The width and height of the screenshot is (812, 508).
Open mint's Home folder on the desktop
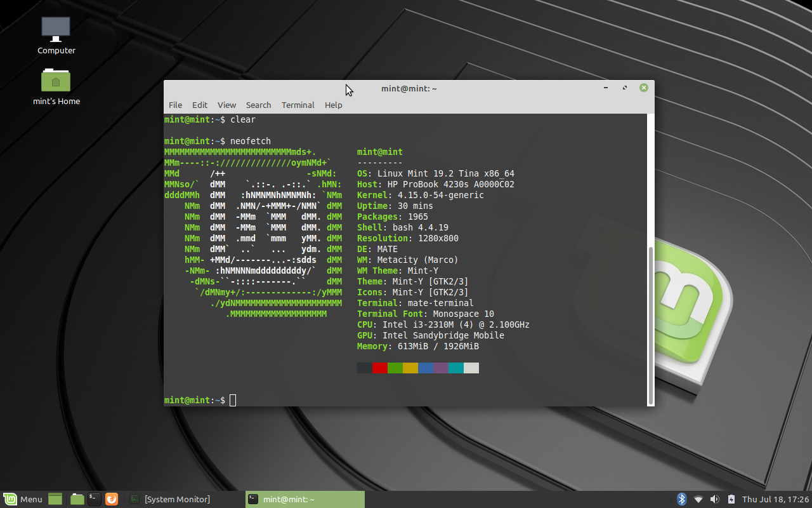point(56,81)
